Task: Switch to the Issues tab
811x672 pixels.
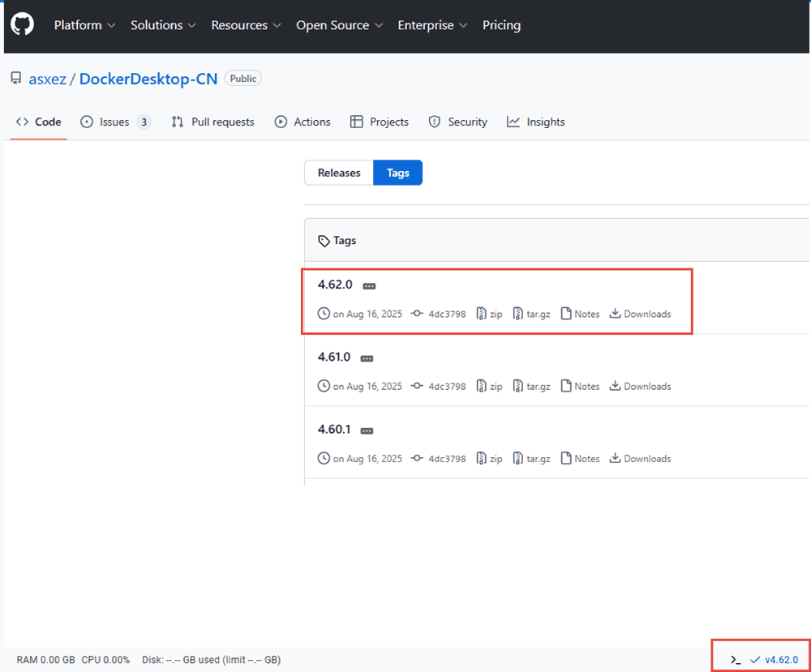Action: click(114, 122)
